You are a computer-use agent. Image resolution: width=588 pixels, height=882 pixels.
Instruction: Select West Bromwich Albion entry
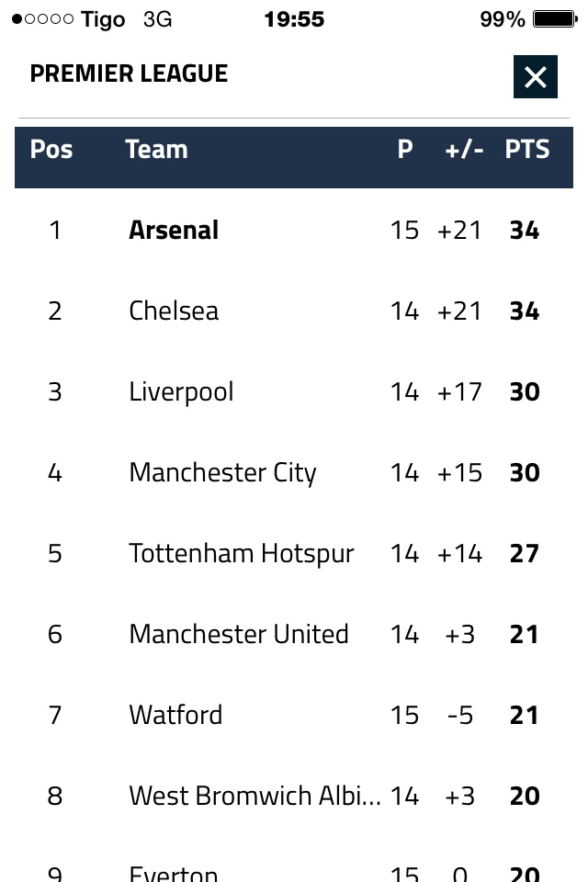point(254,796)
